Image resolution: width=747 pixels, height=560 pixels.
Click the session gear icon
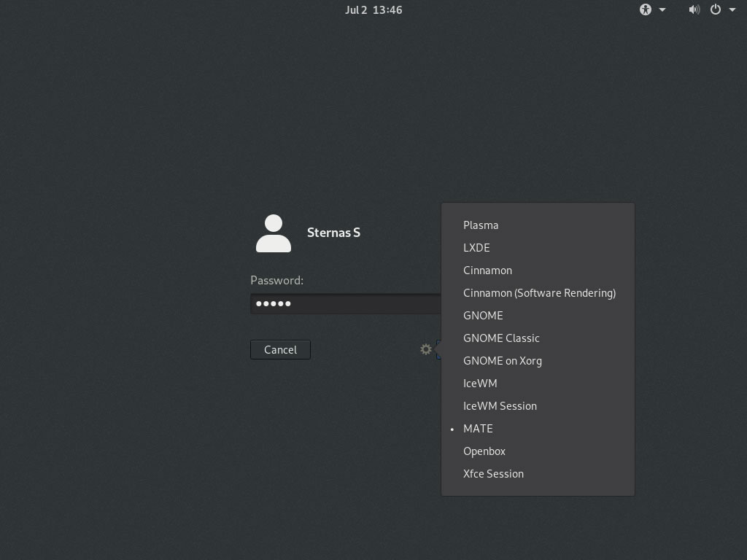(x=426, y=349)
